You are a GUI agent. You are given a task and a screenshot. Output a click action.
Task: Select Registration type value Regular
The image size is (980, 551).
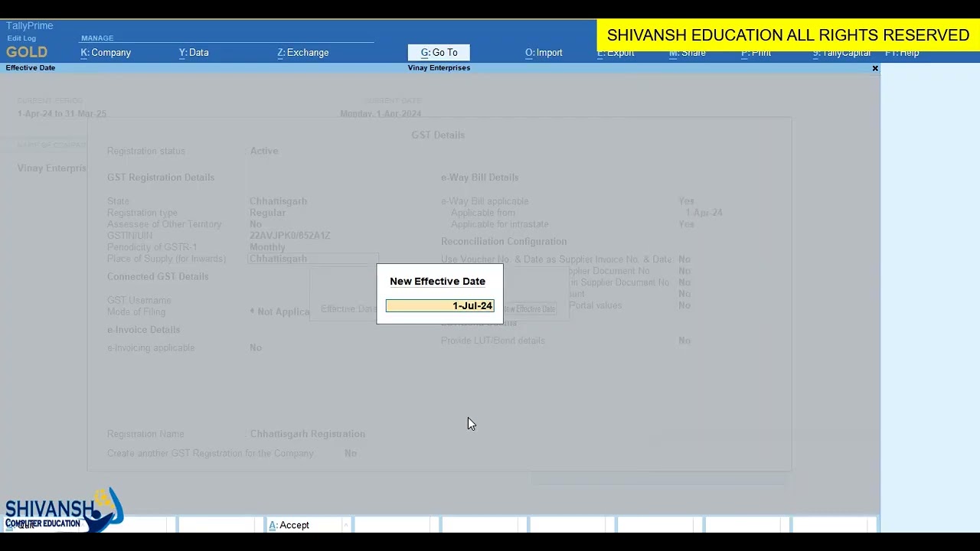tap(267, 213)
